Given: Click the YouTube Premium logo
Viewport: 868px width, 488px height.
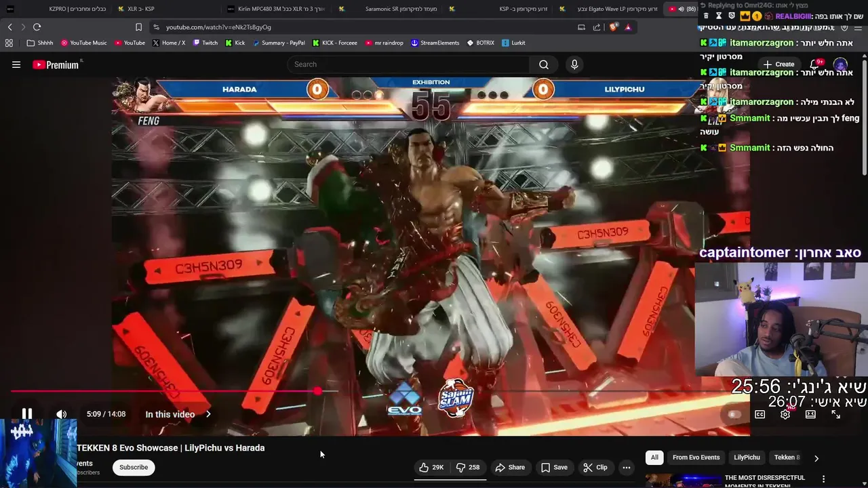Looking at the screenshot, I should click(x=57, y=64).
